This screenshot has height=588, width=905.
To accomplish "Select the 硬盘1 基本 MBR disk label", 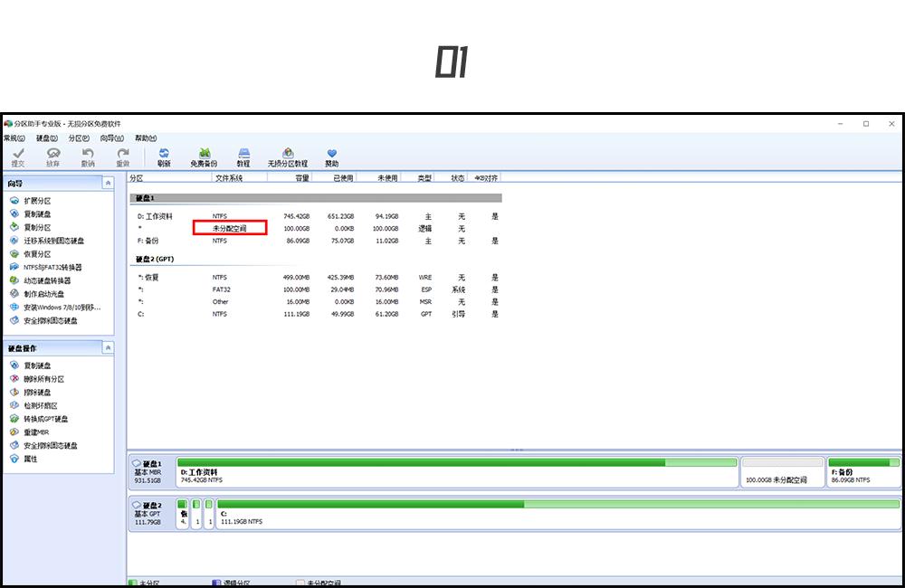I will pos(151,471).
